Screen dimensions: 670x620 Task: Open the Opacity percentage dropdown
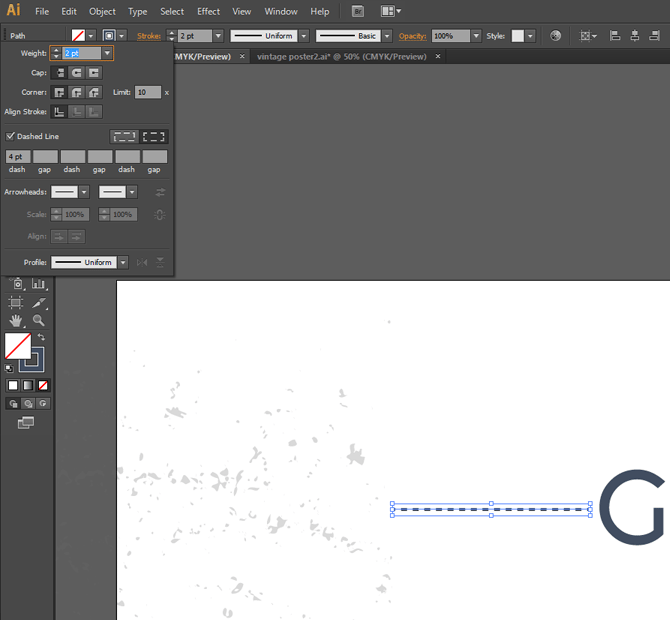tap(475, 36)
